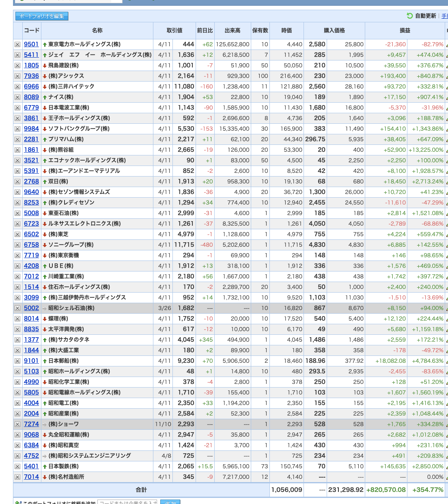Click the green 自動更新 refresh icon
The height and width of the screenshot is (504, 448).
click(410, 16)
